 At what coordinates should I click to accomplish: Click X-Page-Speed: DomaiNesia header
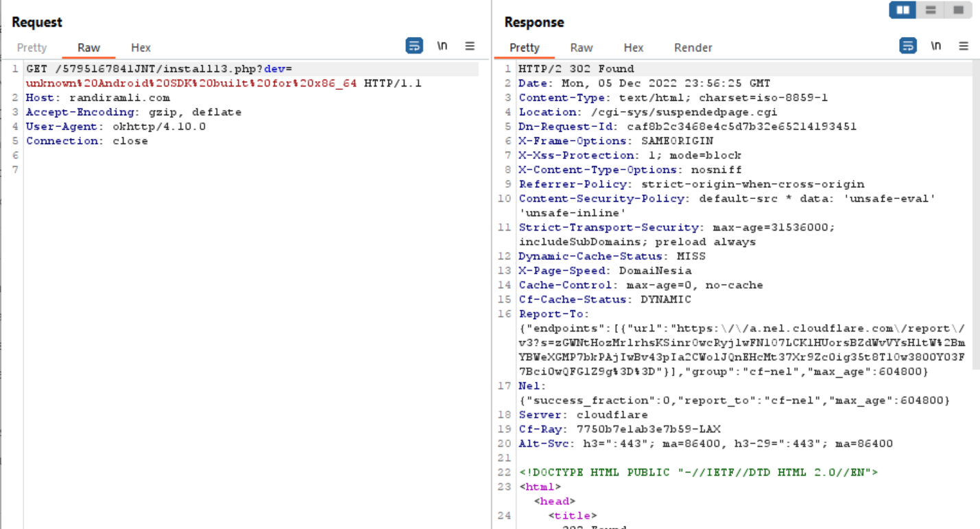[x=605, y=270]
